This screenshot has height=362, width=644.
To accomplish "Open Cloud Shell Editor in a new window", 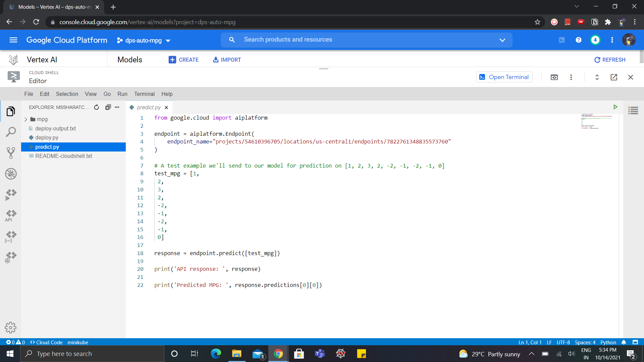I will [x=613, y=77].
